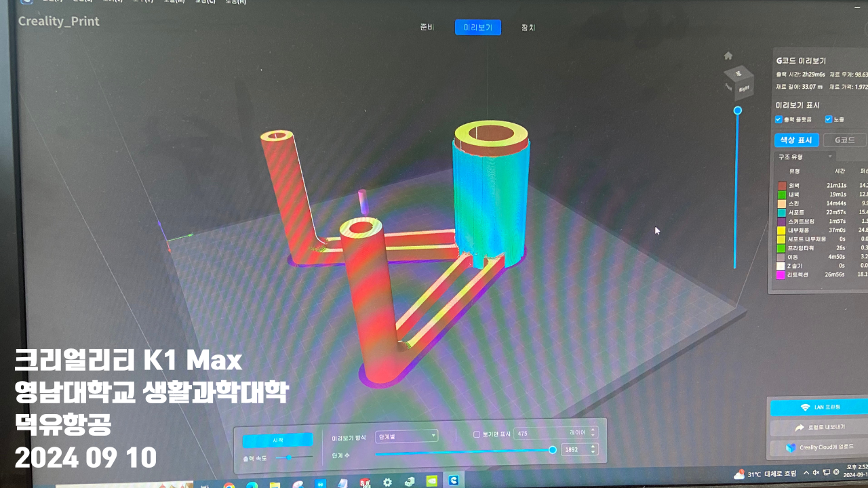Expand the system tray hidden icons chevron
The height and width of the screenshot is (488, 868).
(x=806, y=472)
